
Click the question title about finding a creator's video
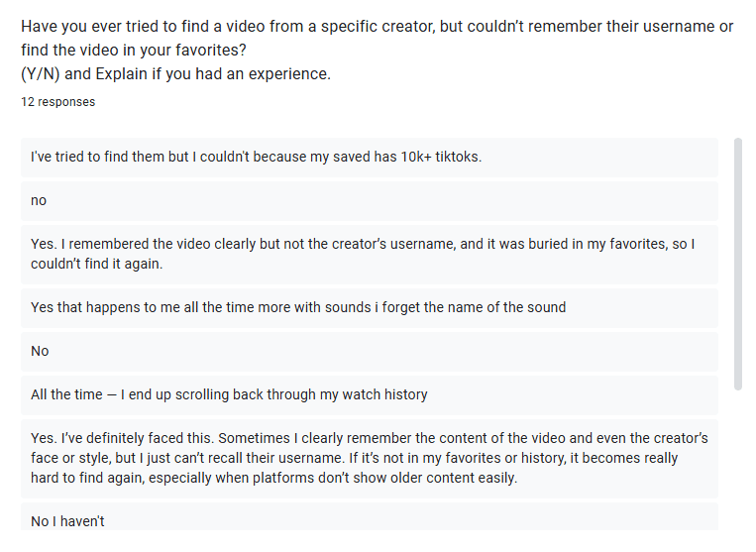(377, 27)
